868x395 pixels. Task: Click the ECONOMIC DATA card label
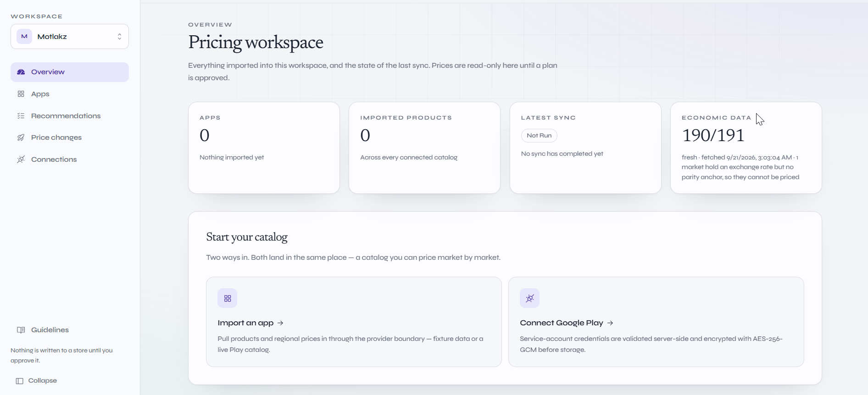pyautogui.click(x=716, y=118)
